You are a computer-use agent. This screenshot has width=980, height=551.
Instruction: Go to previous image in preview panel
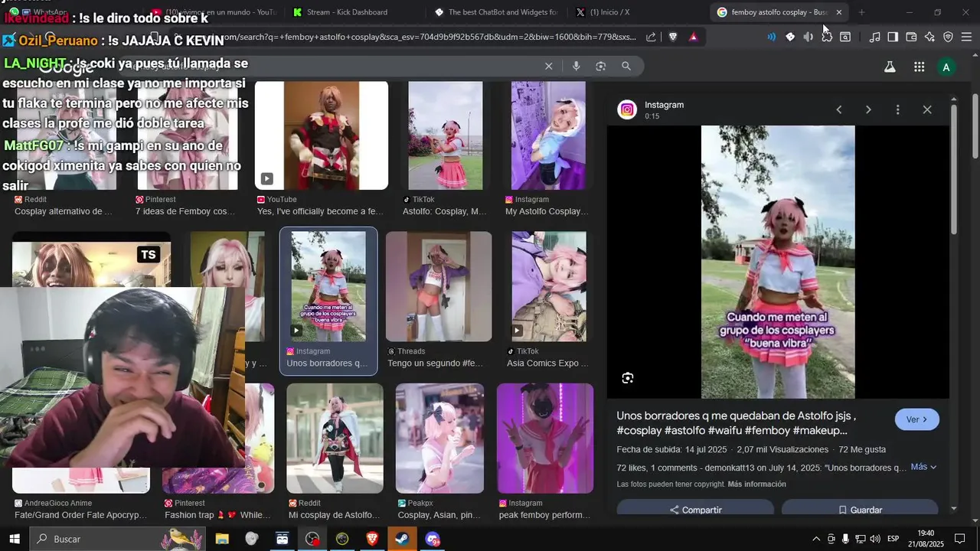(x=838, y=109)
